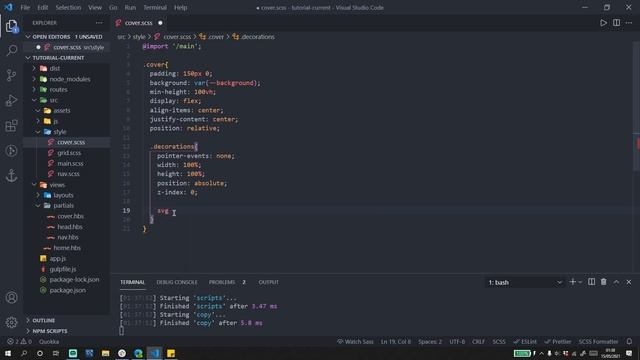Screen dimensions: 640x360
Task: Close the terminal panel
Action: [629, 282]
